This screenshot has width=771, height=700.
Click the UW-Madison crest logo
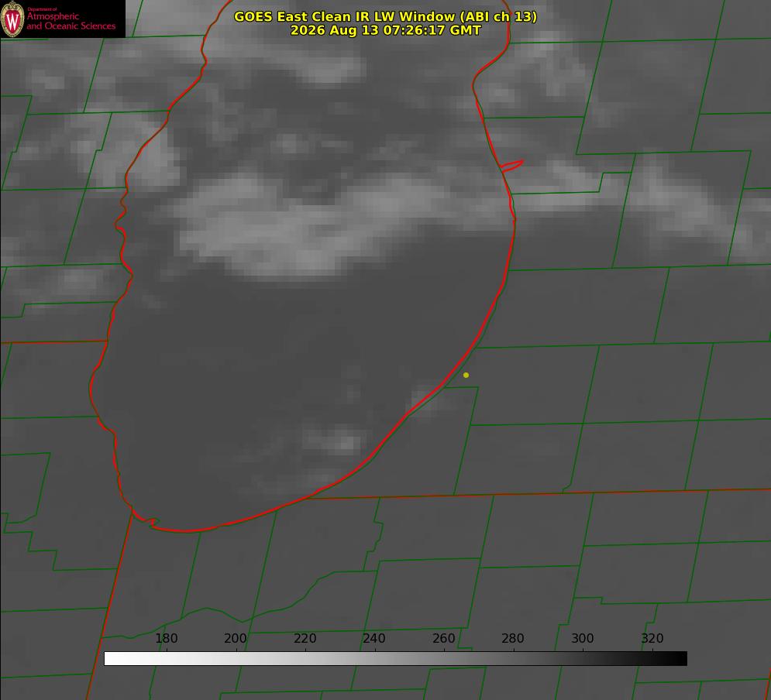[x=12, y=19]
